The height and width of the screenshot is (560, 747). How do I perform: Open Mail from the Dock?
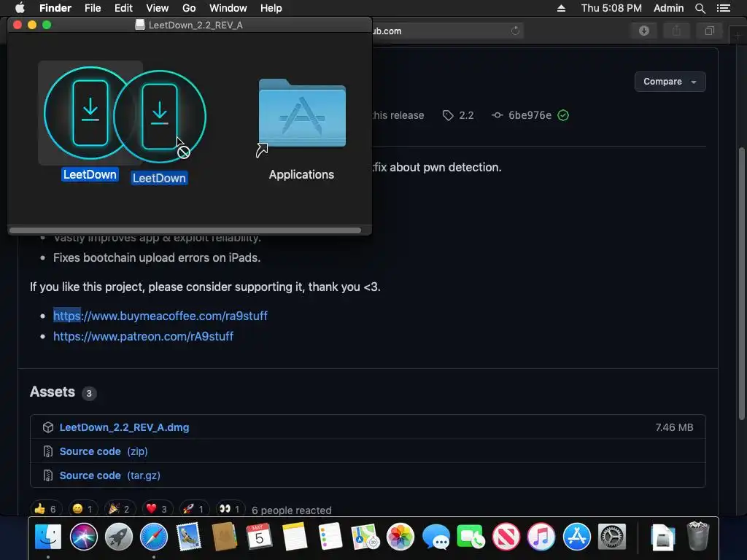189,537
